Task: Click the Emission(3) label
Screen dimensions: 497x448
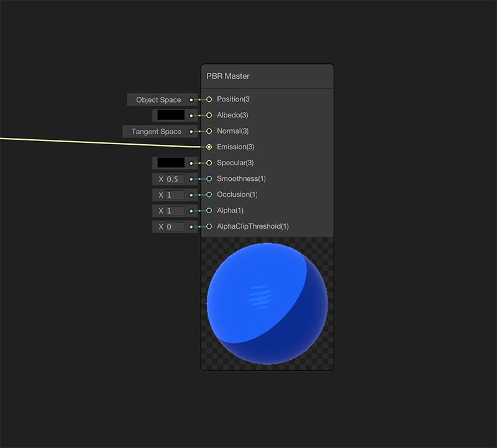Action: [x=235, y=147]
